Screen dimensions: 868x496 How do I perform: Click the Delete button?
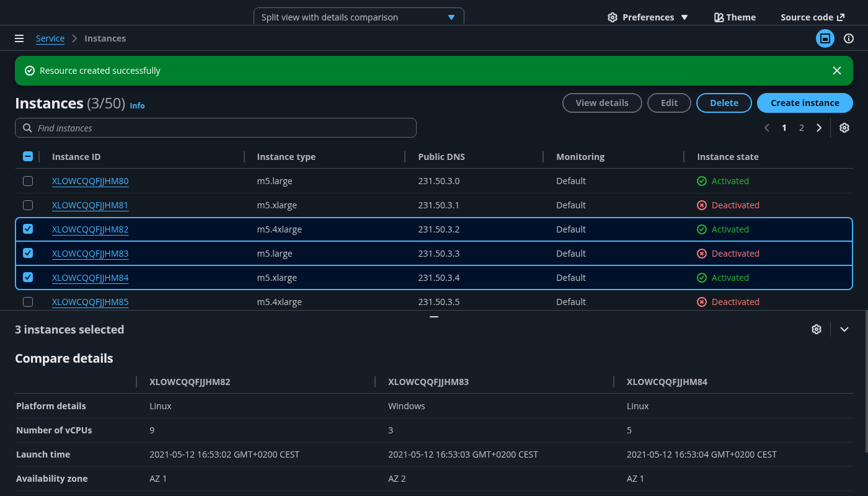tap(724, 103)
